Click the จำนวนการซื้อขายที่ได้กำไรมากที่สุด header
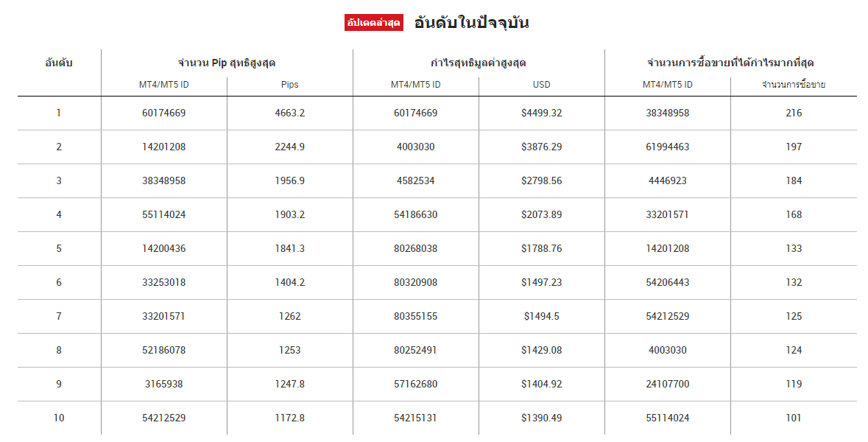The width and height of the screenshot is (868, 442). click(730, 63)
